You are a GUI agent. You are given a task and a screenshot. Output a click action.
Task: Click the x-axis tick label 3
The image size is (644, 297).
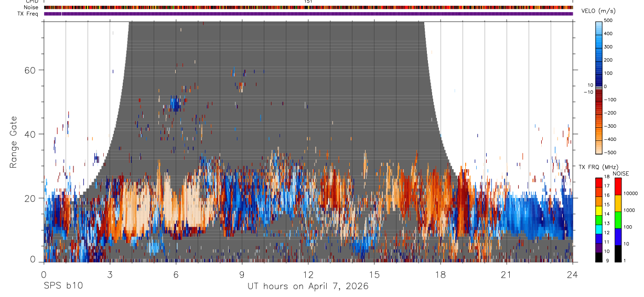click(x=110, y=274)
